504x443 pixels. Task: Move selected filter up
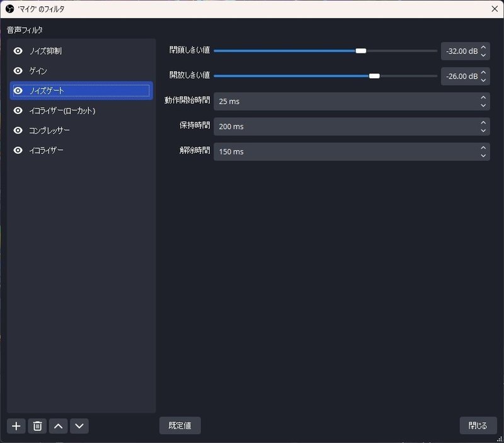click(x=58, y=426)
